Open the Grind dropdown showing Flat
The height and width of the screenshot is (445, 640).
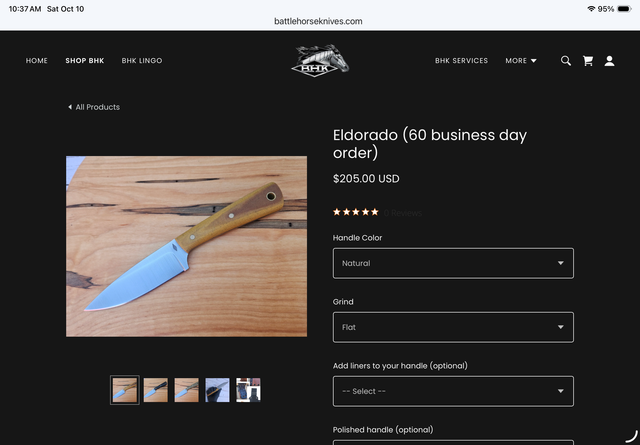(453, 327)
